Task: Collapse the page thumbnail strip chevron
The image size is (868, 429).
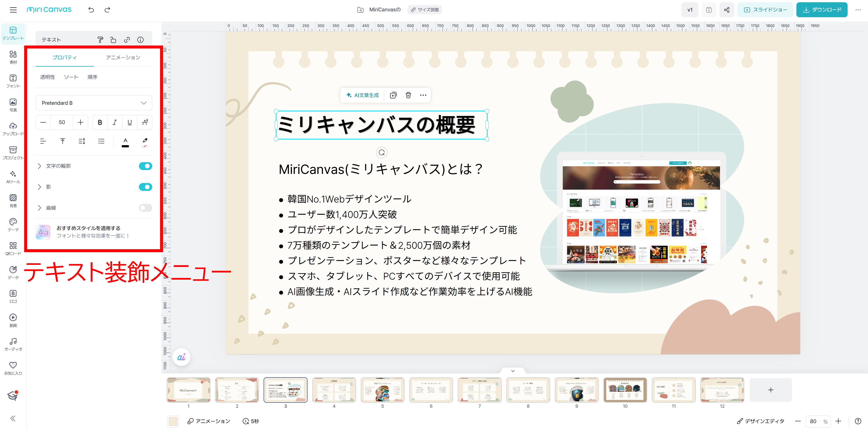Action: 512,371
